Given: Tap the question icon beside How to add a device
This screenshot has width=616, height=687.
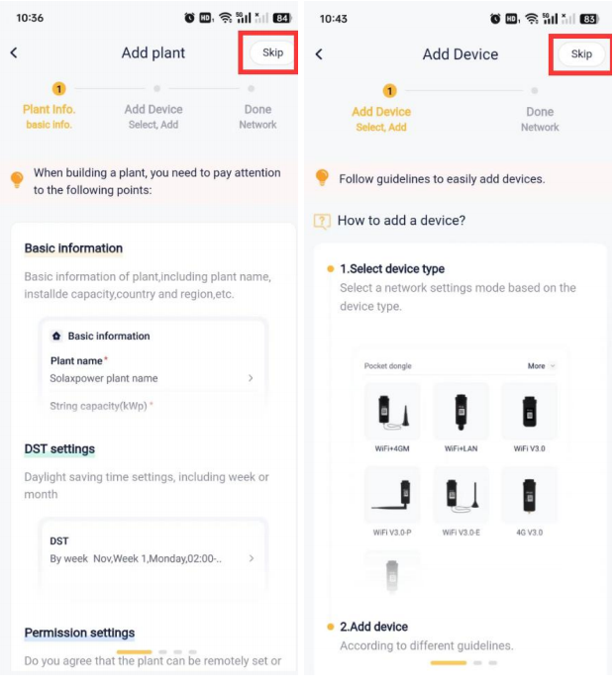Looking at the screenshot, I should coord(322,221).
